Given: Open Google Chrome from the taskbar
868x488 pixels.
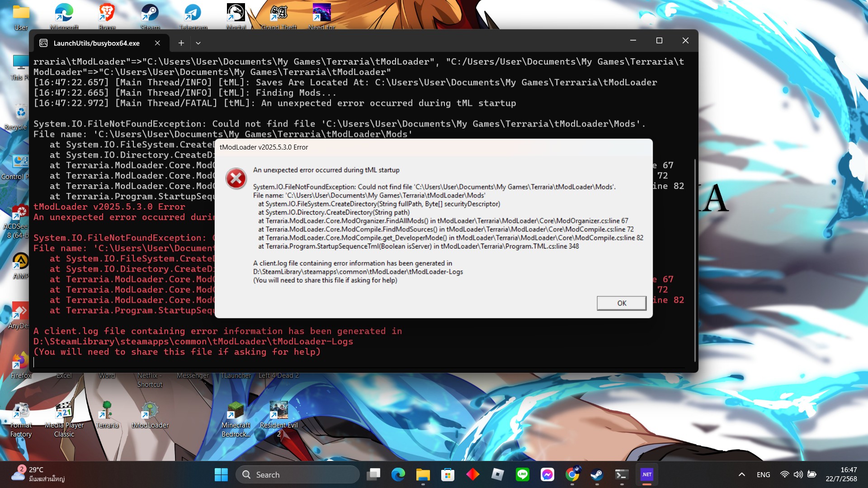Looking at the screenshot, I should (x=572, y=474).
